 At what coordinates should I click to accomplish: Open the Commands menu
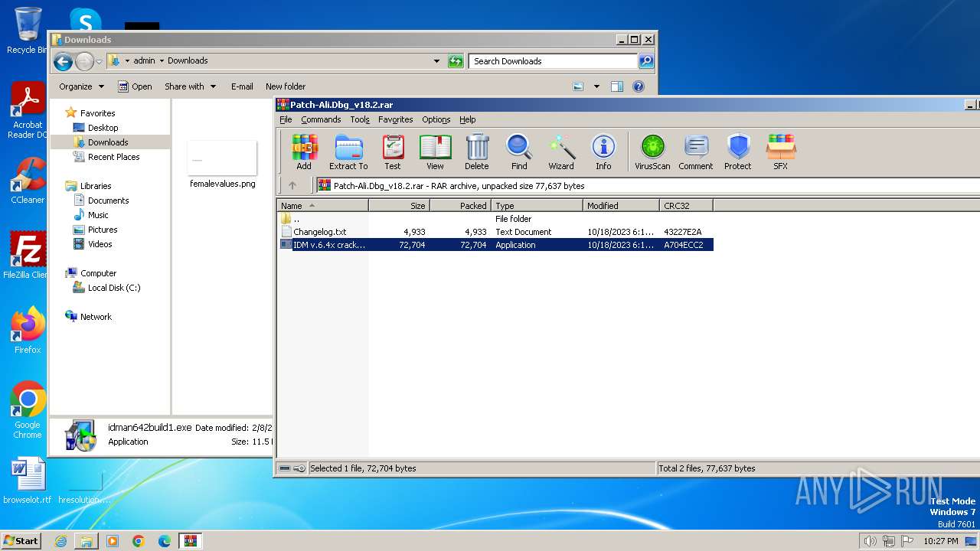coord(321,119)
